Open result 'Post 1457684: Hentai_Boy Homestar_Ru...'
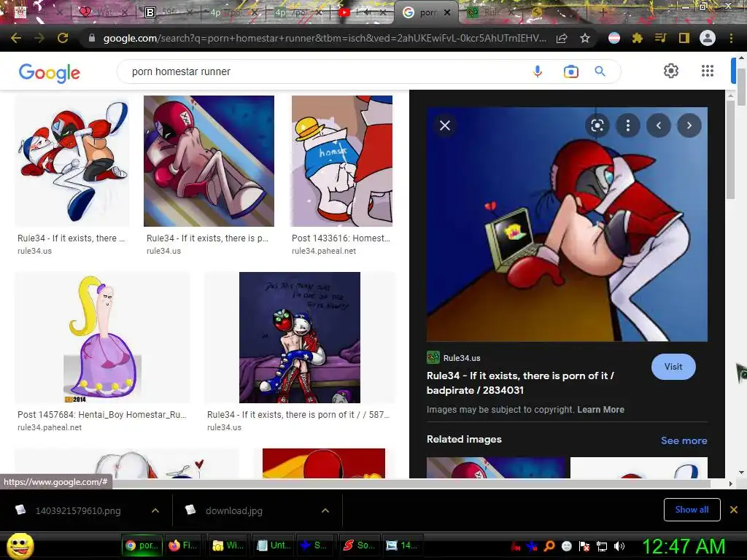Screen dimensions: 747x560 [x=102, y=415]
